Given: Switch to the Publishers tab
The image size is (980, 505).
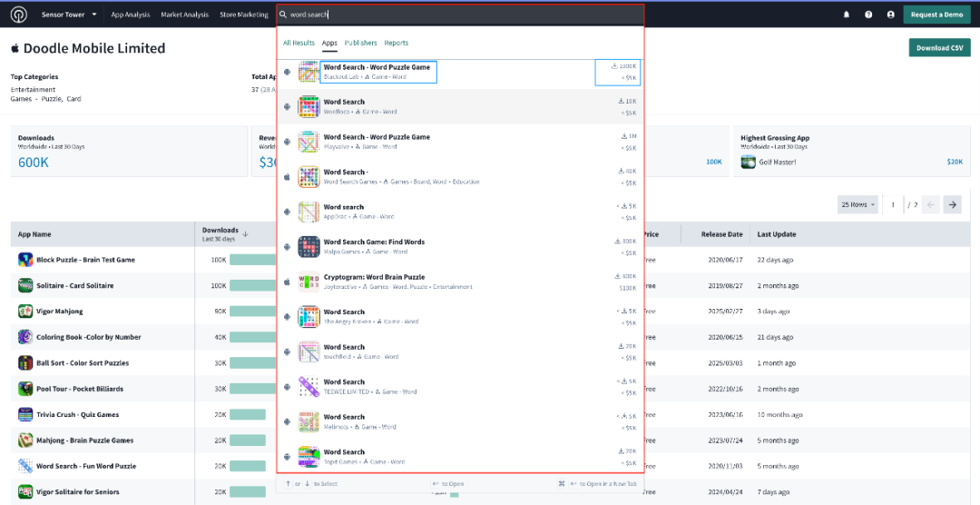Looking at the screenshot, I should point(360,44).
